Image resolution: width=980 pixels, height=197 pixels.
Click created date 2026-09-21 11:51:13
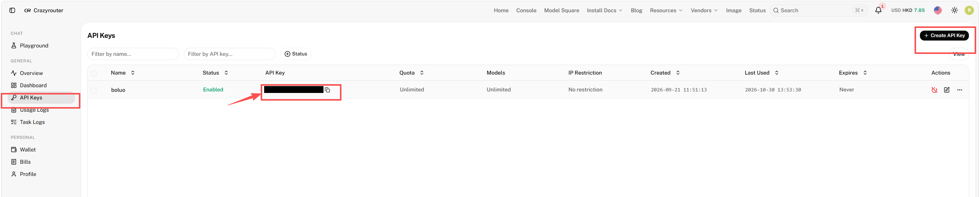coord(679,90)
